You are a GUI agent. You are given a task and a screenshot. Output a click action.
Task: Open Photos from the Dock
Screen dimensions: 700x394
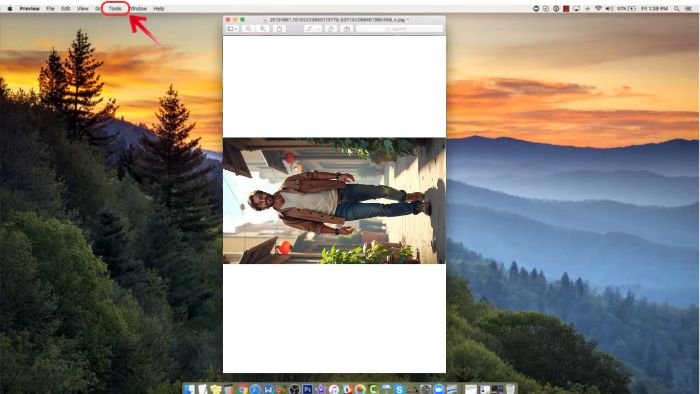pyautogui.click(x=360, y=389)
